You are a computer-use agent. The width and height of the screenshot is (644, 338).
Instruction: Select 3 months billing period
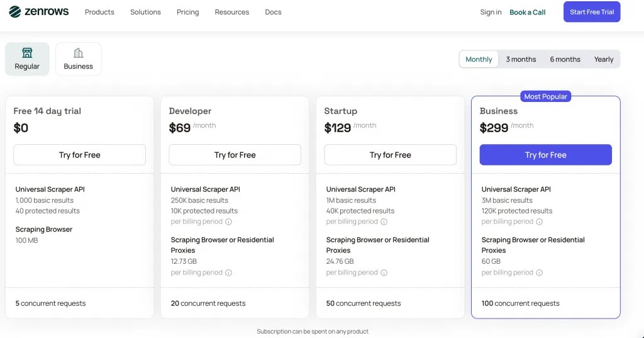(x=521, y=59)
